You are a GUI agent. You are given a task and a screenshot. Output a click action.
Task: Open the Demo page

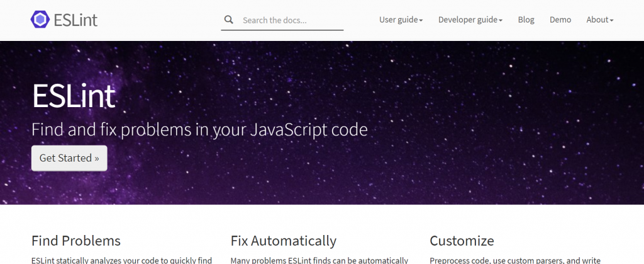coord(560,20)
